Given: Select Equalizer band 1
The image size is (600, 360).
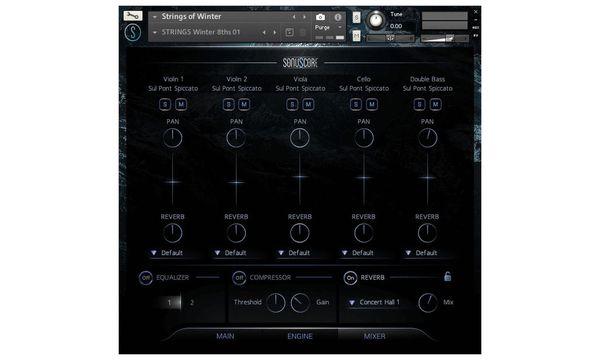Looking at the screenshot, I should (x=169, y=302).
